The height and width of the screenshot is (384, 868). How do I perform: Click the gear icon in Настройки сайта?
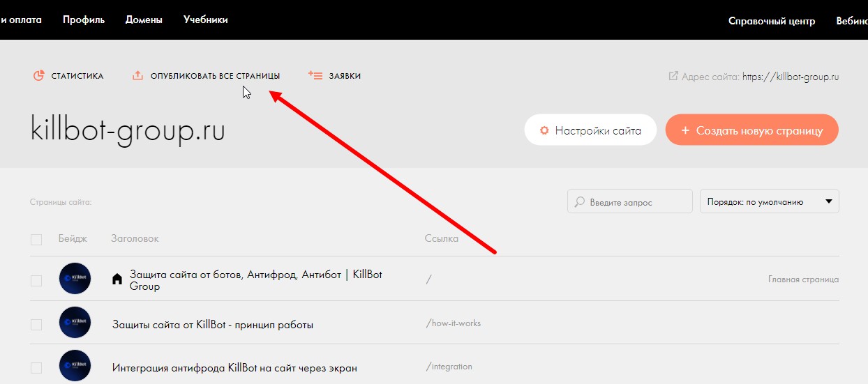coord(545,130)
